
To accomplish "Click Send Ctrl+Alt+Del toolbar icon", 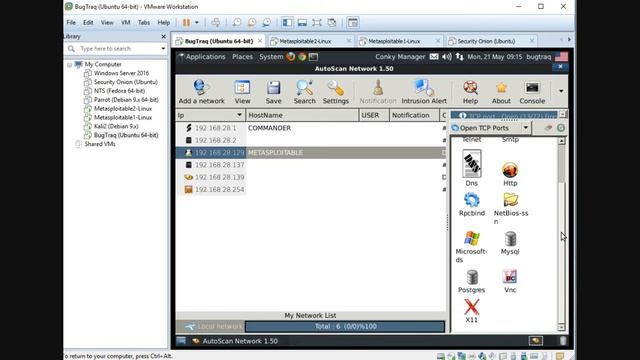I will pyautogui.click(x=216, y=22).
